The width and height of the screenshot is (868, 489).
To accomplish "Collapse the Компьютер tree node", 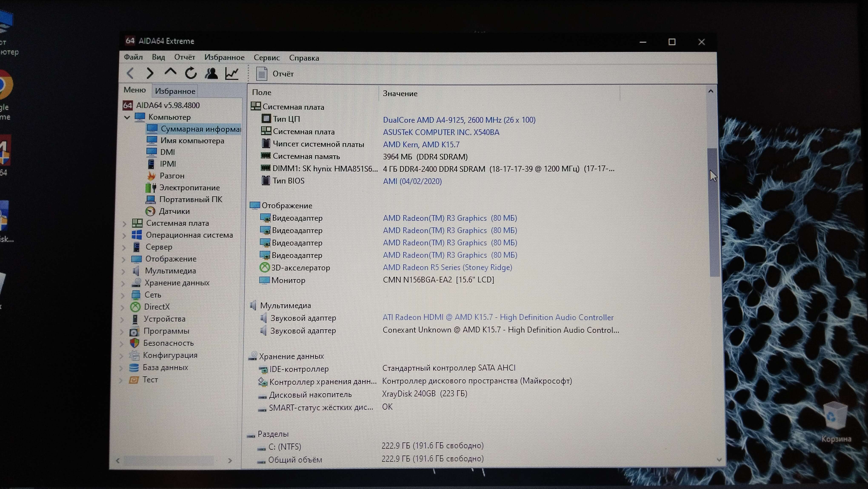I will 127,117.
